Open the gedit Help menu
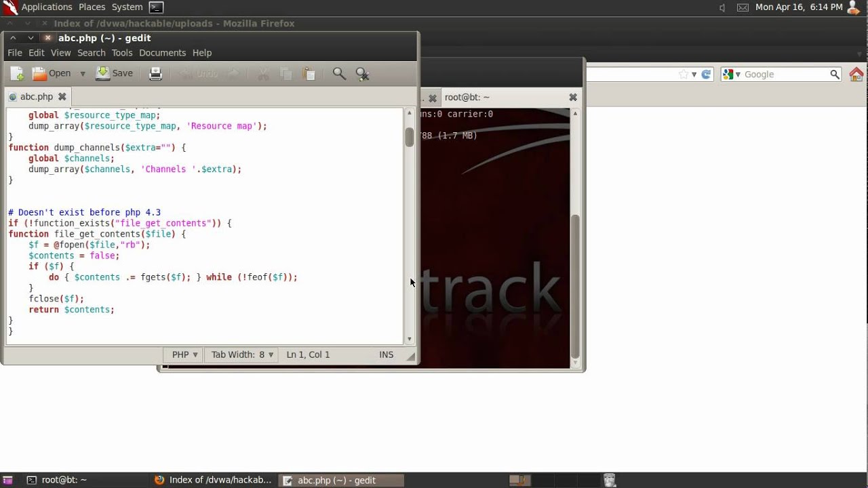Screen dimensions: 868x488 (x=202, y=53)
